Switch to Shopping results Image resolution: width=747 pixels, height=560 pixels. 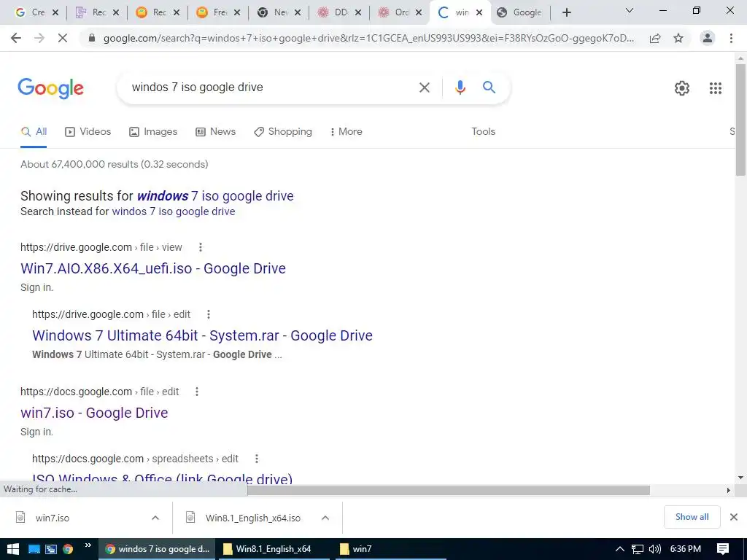[x=283, y=132]
